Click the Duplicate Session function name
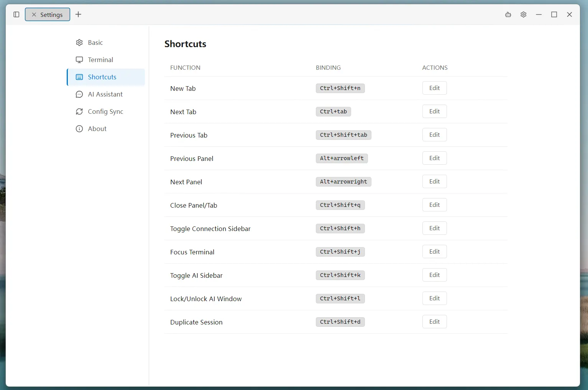Viewport: 588px width, 390px height. 196,322
